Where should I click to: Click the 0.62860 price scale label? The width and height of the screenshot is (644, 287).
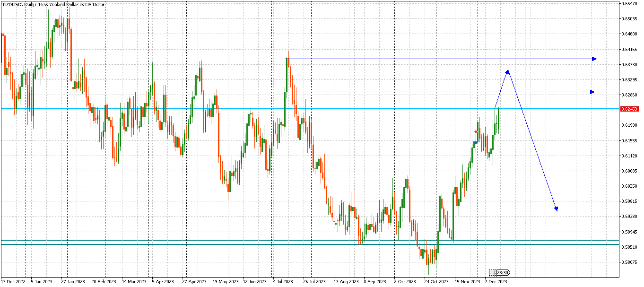(x=630, y=95)
